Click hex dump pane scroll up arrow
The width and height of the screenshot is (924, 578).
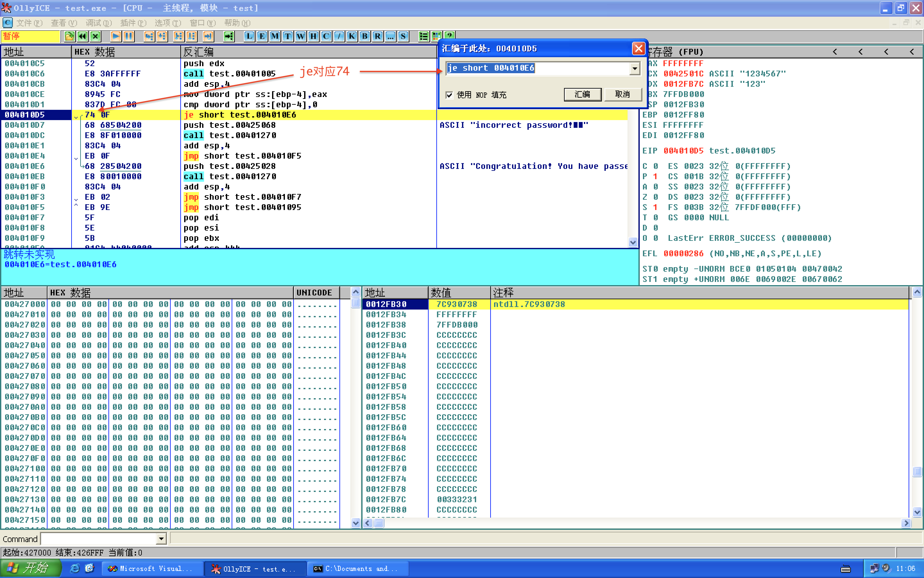[x=355, y=293]
